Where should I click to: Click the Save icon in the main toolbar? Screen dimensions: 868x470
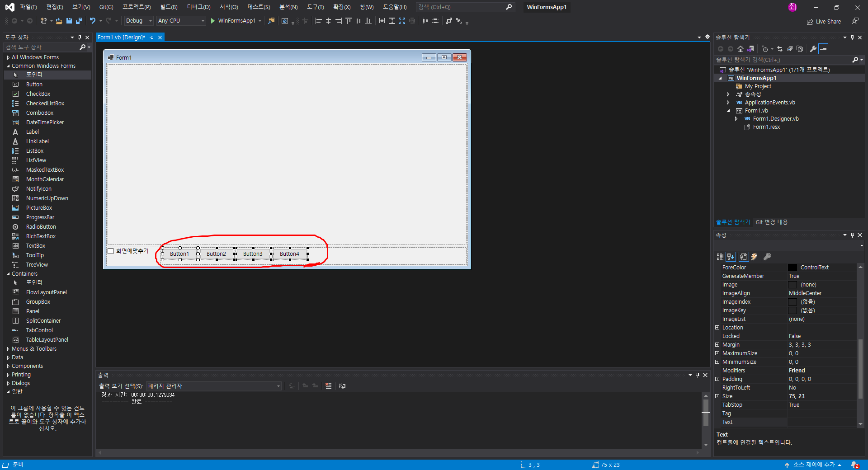pyautogui.click(x=69, y=21)
